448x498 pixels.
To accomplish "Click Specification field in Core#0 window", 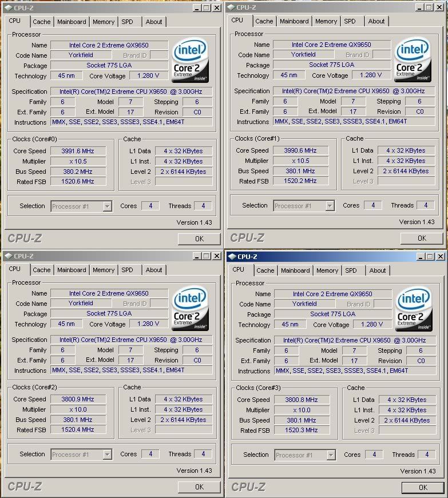I will (131, 91).
